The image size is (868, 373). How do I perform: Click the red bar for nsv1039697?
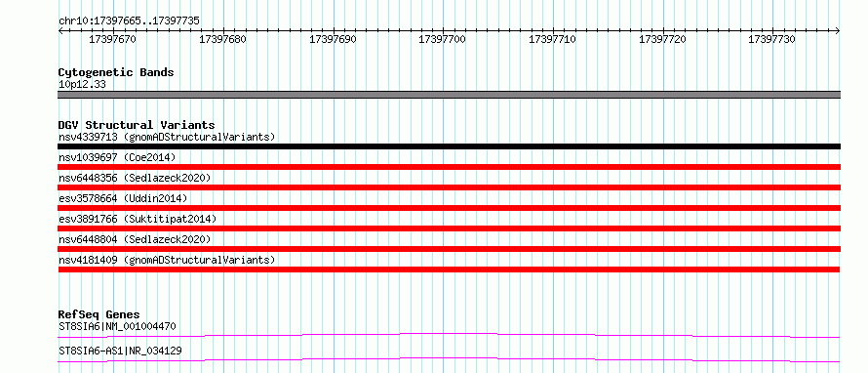449,167
